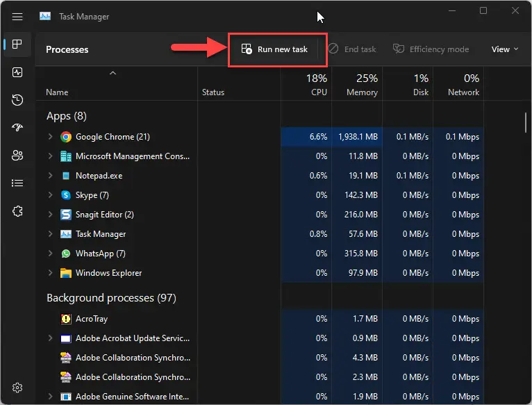Viewport: 532px width, 405px height.
Task: Expand the Notepad.exe process group
Action: tap(50, 176)
